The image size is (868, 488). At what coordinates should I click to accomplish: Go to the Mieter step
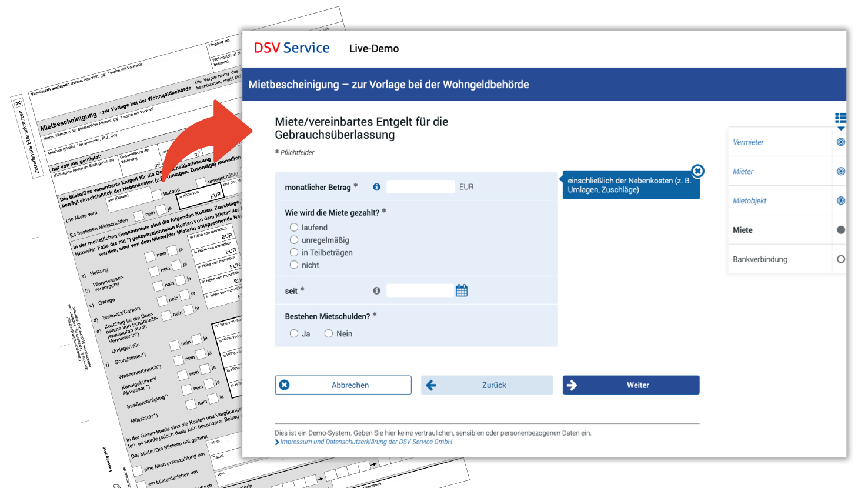743,172
